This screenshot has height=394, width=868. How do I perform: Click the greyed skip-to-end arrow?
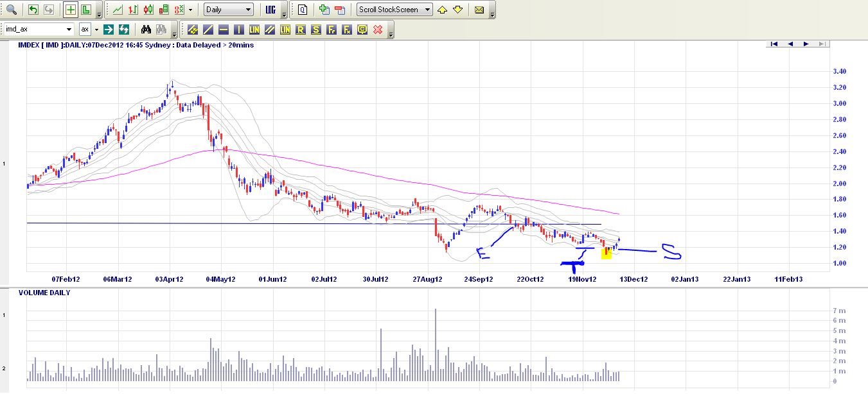[821, 44]
